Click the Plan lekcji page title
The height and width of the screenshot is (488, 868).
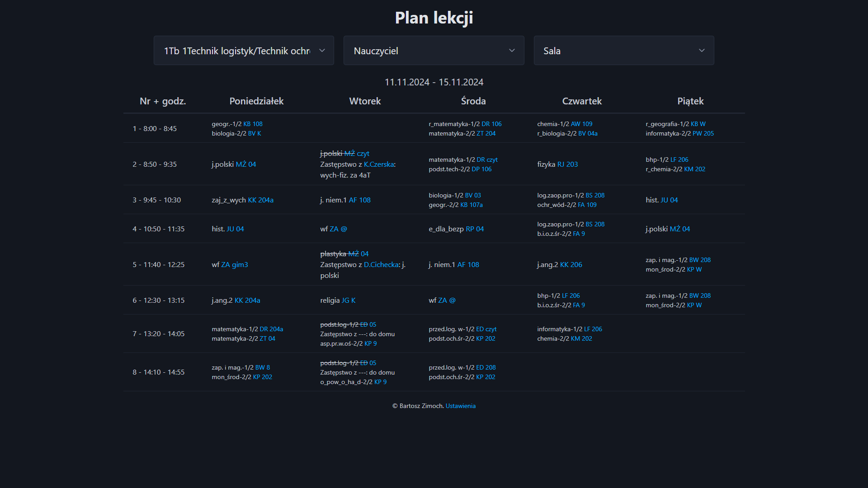pos(434,18)
